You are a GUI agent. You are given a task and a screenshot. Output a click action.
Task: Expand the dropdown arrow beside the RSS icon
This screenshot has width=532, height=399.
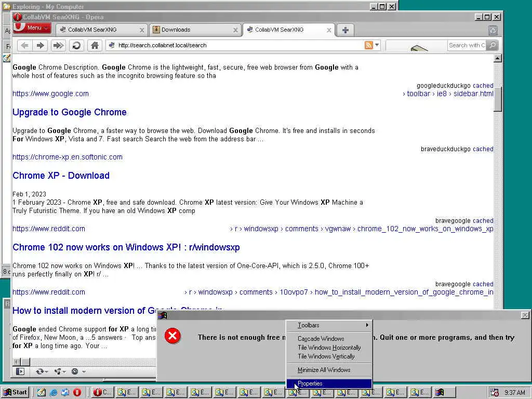pyautogui.click(x=377, y=45)
